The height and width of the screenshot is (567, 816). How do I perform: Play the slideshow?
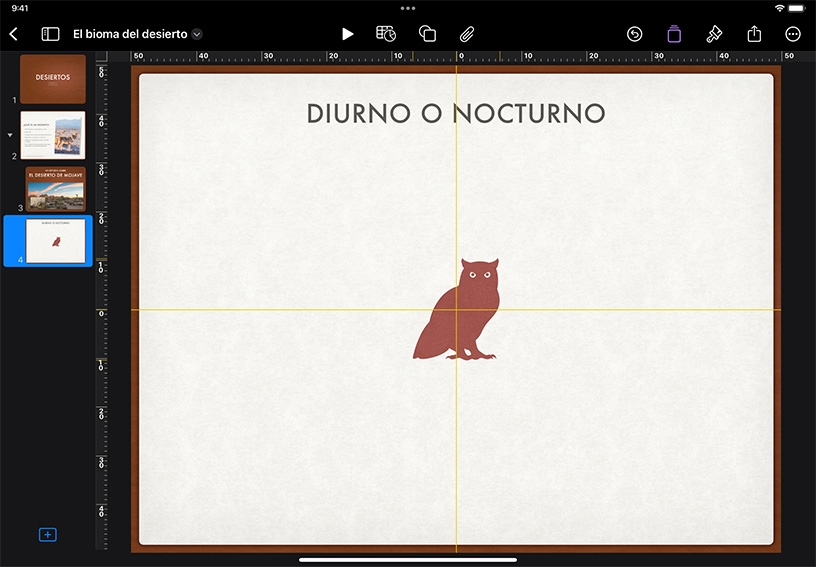coord(348,34)
